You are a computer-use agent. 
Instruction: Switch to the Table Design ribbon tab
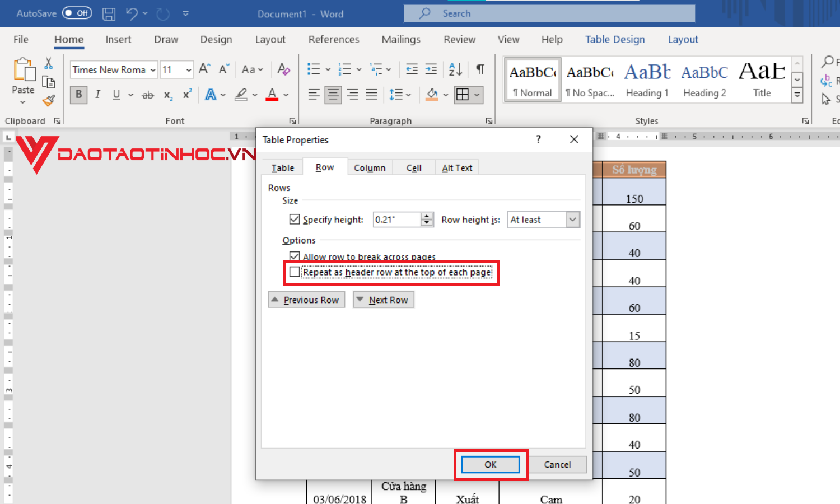click(x=615, y=39)
